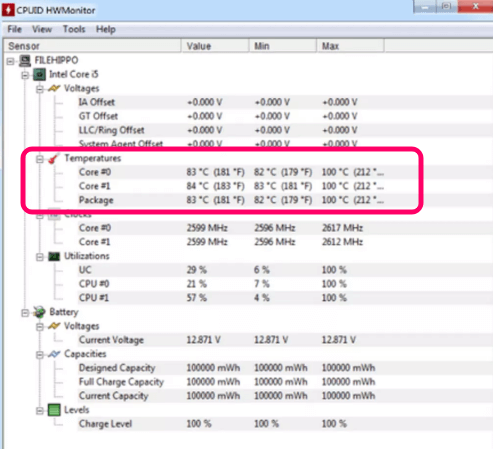Click the Sensor column header
The width and height of the screenshot is (493, 449).
(92, 46)
